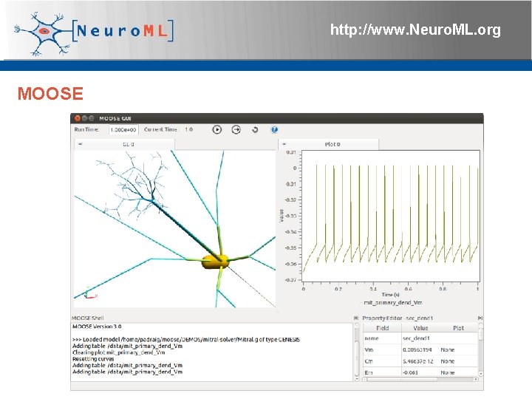Click the 'Resetting curves' shell line
The height and width of the screenshot is (399, 532).
tap(93, 358)
